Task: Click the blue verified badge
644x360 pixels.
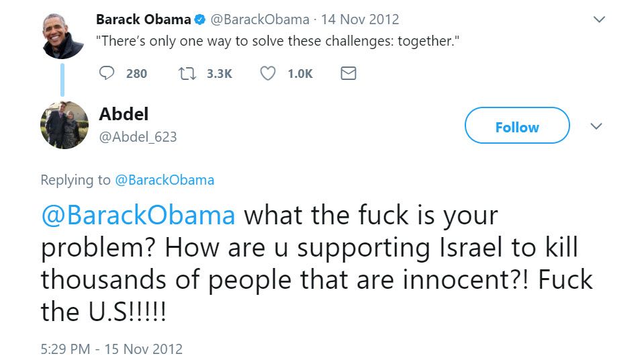Action: pos(200,20)
